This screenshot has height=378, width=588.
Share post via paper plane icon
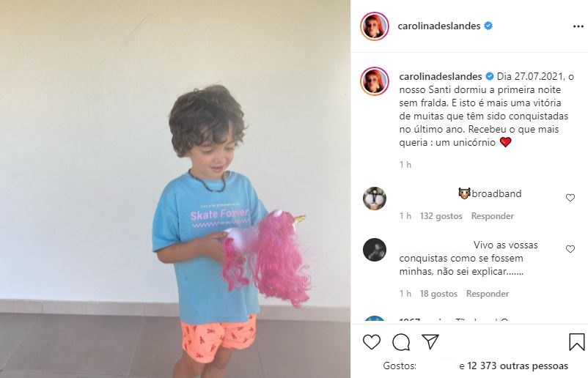coord(430,341)
